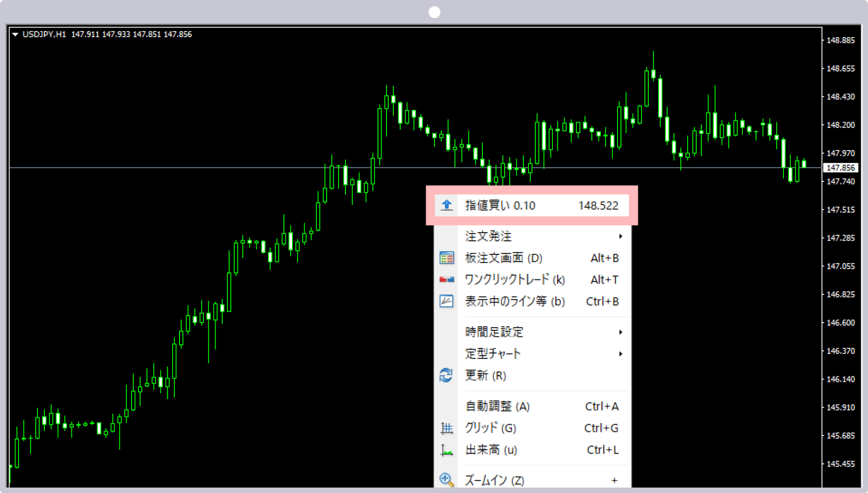Click the dropdown triangle beside USDJPY,H1
The height and width of the screenshot is (493, 868).
pyautogui.click(x=15, y=34)
